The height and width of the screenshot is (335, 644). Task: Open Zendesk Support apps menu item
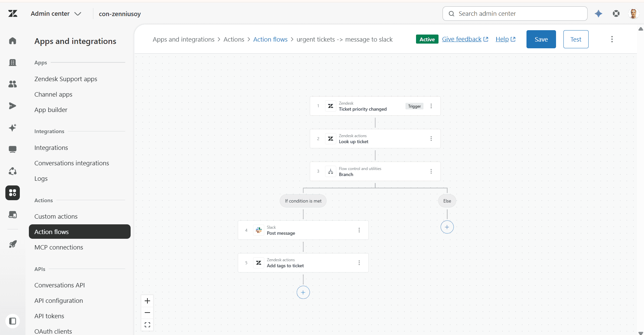66,79
